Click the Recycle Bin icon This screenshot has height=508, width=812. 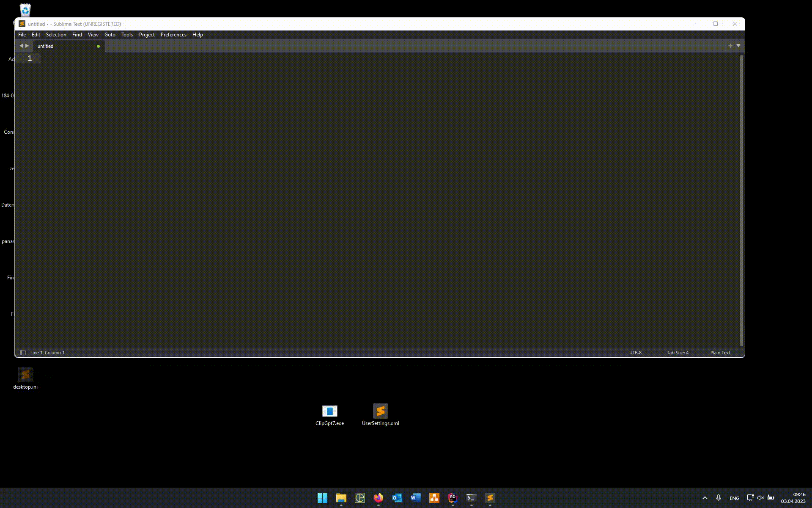pyautogui.click(x=25, y=9)
